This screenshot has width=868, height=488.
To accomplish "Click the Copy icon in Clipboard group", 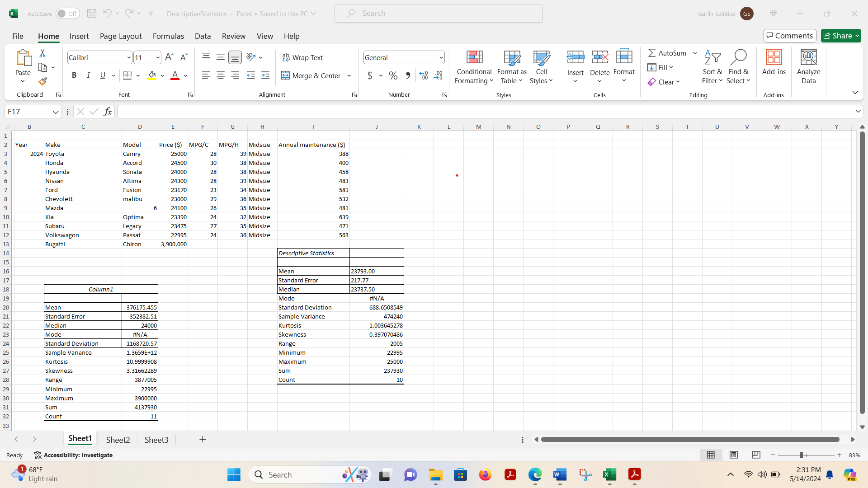I will 42,67.
